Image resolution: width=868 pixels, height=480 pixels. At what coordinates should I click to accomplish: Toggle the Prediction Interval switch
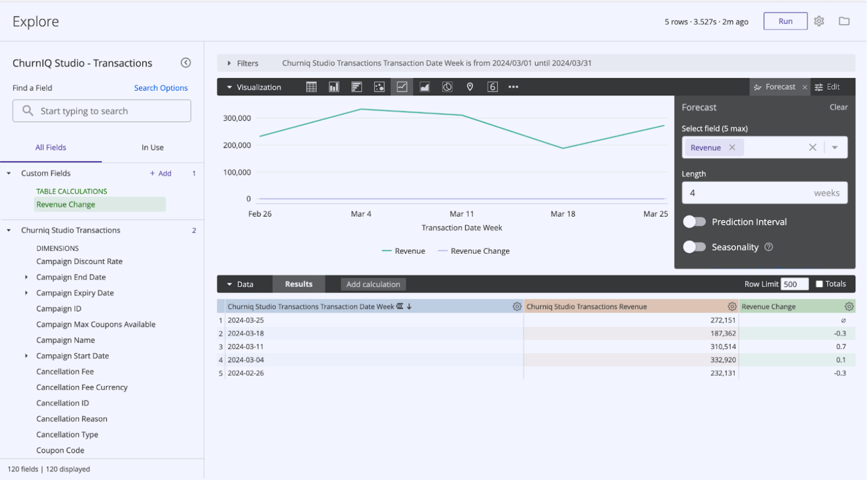point(694,222)
